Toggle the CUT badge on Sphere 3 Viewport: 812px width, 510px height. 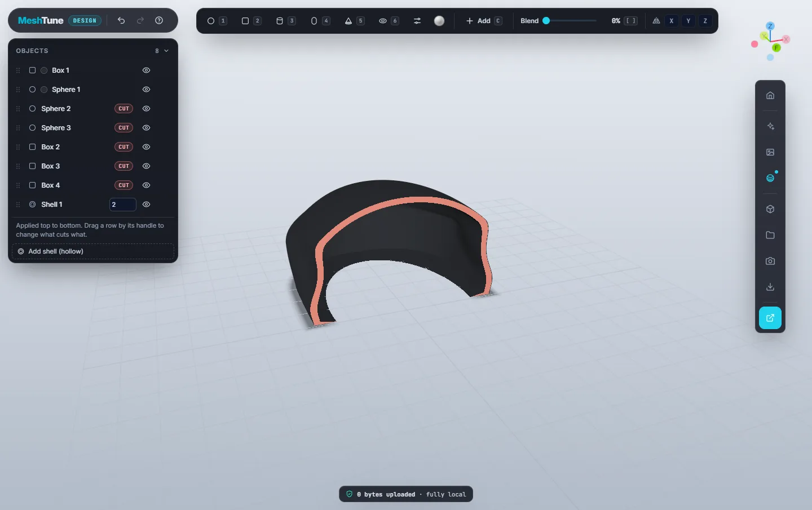(x=123, y=128)
